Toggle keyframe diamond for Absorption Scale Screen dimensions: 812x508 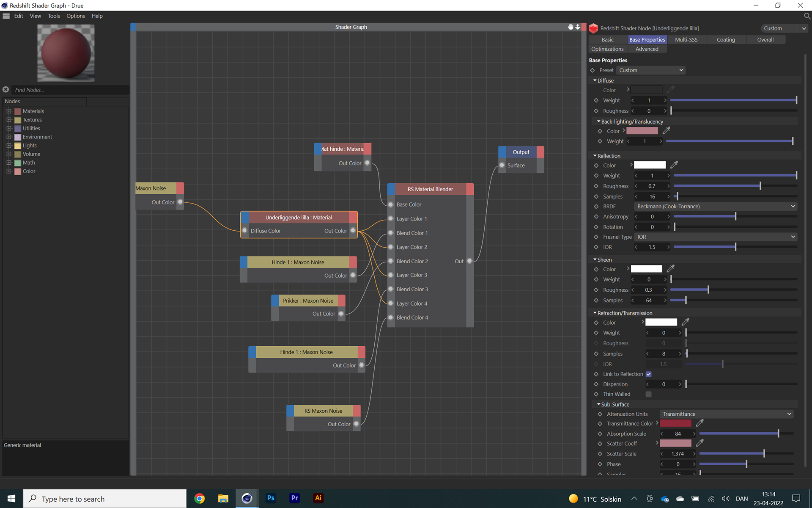pos(600,434)
